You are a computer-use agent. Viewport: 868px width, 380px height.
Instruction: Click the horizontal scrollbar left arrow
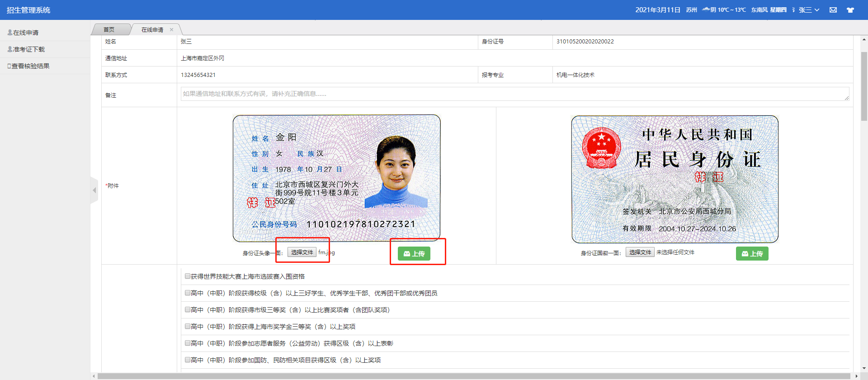click(x=94, y=376)
